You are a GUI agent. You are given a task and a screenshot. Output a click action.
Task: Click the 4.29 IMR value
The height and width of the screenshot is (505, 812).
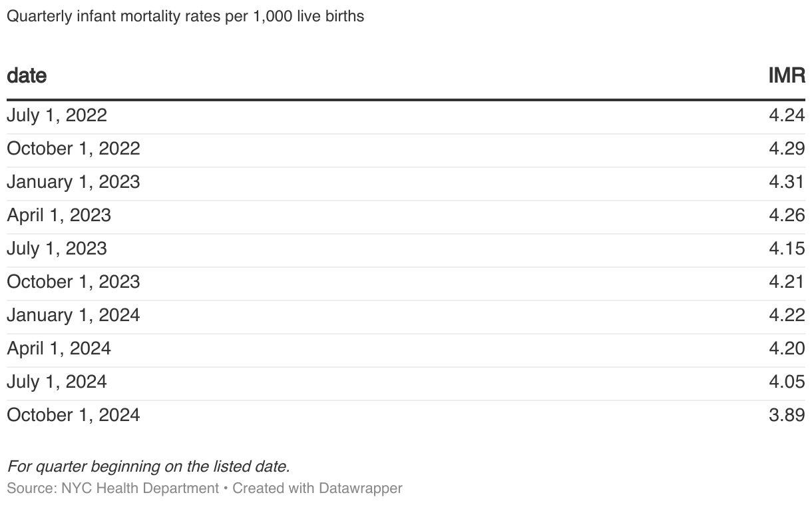coord(787,149)
